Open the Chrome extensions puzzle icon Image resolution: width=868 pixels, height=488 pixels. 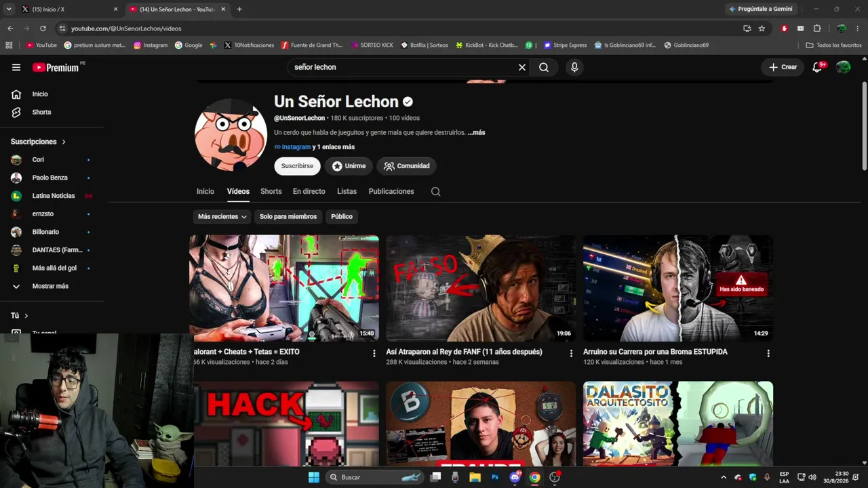[x=816, y=28]
